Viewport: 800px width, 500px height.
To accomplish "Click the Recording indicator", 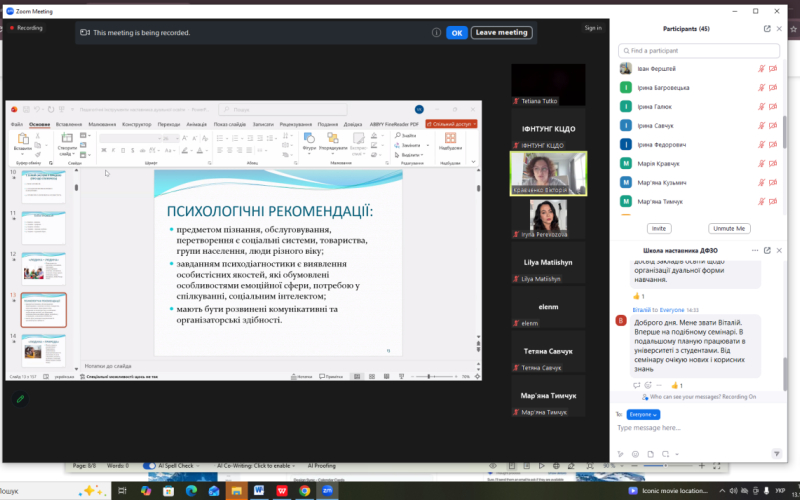I will (27, 28).
